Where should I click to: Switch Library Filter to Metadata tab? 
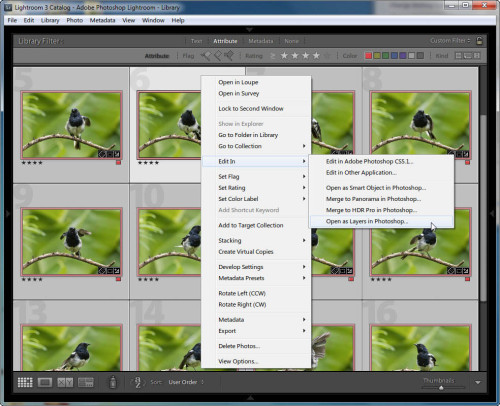point(261,41)
